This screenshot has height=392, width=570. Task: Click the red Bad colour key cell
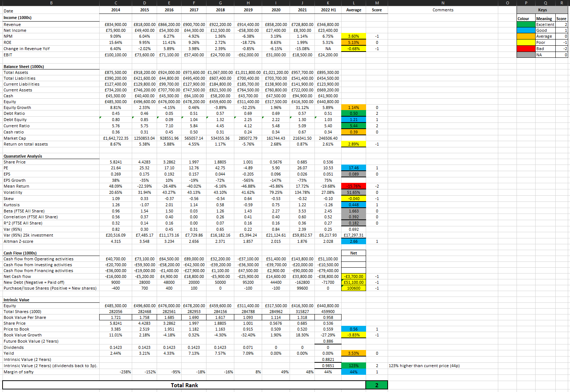[526, 49]
